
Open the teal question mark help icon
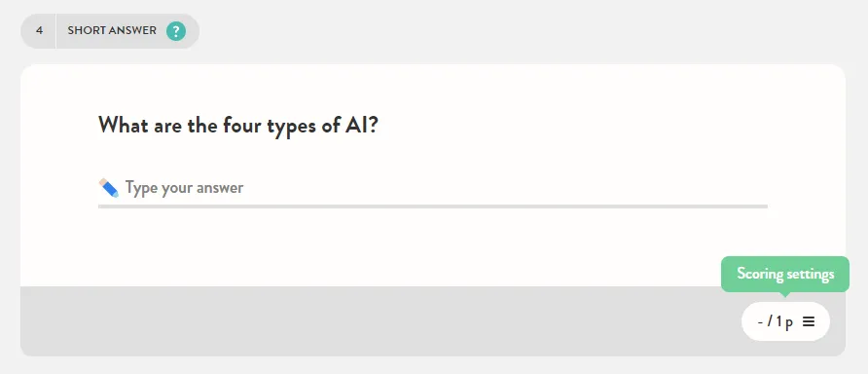[x=176, y=30]
